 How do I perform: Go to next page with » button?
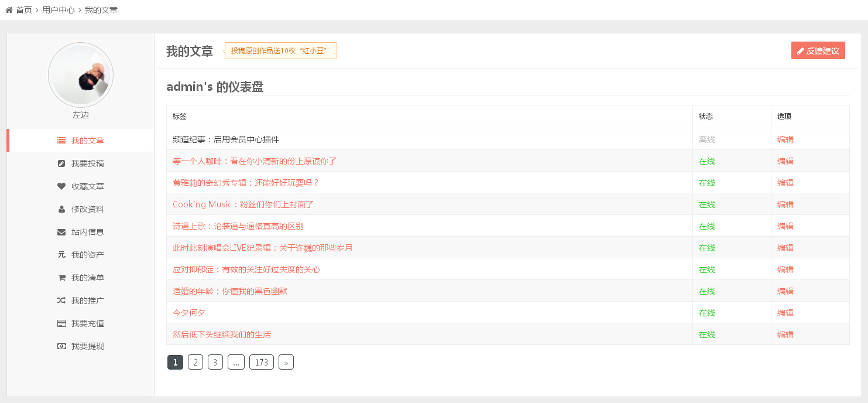point(286,363)
